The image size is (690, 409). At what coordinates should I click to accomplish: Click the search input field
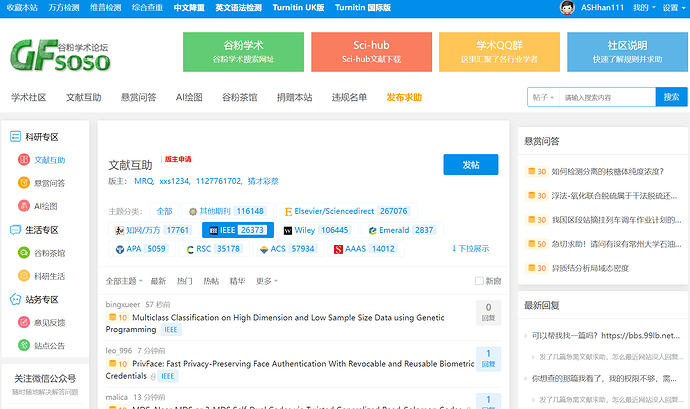coord(607,97)
